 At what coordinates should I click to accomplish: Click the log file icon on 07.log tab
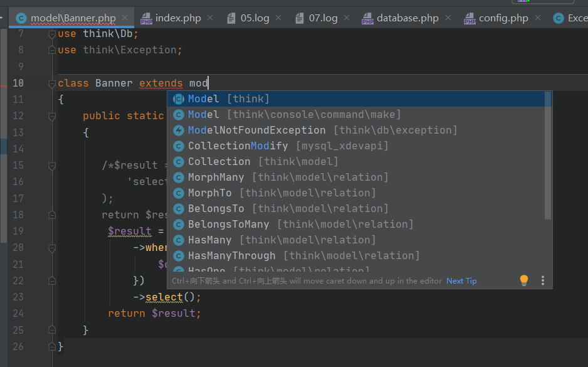coord(299,18)
